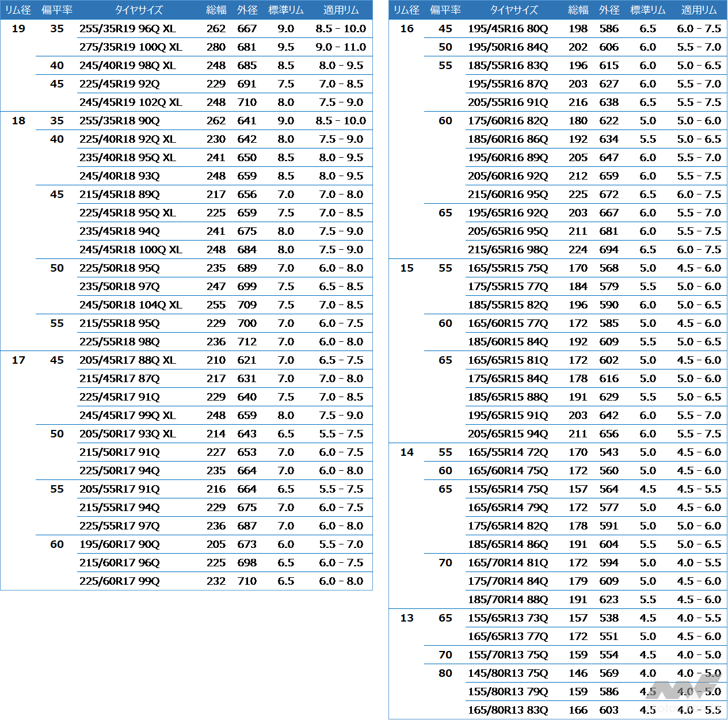This screenshot has width=728, height=720.
Task: Click tire size 185/55R16 83Q
Action: pos(508,65)
